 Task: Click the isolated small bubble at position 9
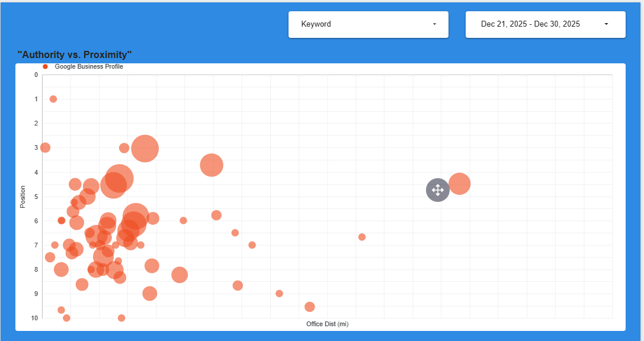click(279, 294)
